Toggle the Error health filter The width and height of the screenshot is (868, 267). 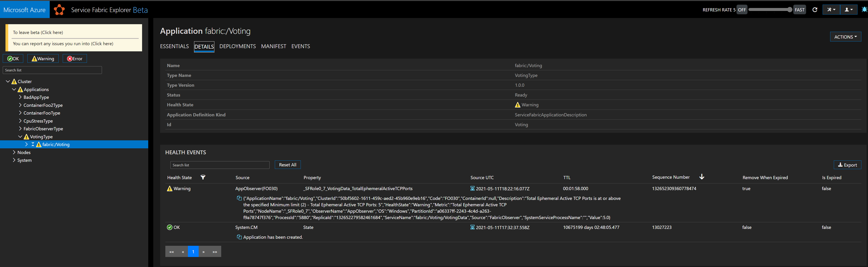click(75, 59)
